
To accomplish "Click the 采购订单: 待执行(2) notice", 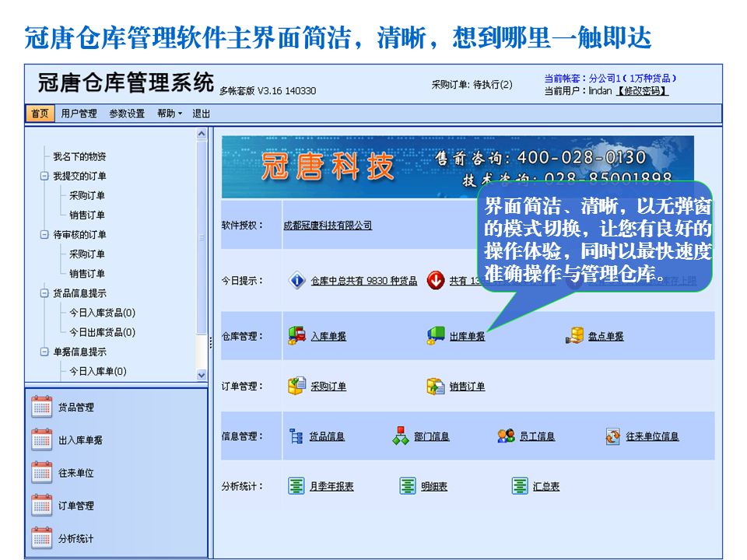I will (472, 84).
